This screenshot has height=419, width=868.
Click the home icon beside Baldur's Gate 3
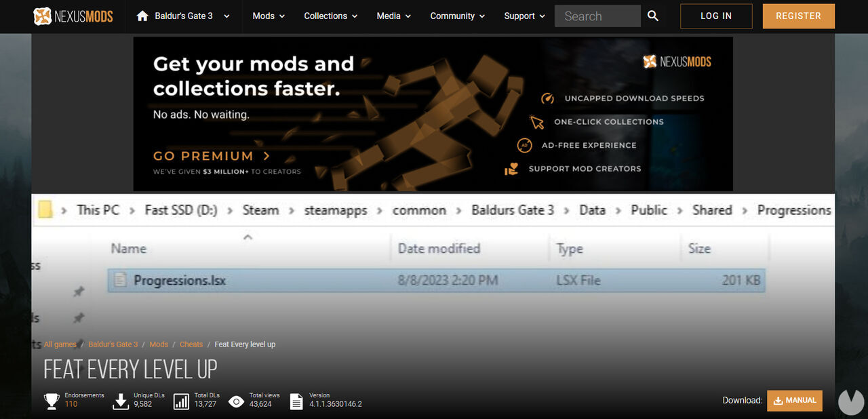point(142,16)
